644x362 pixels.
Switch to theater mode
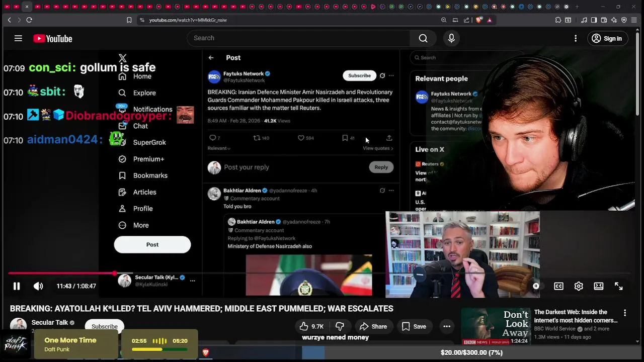599,286
